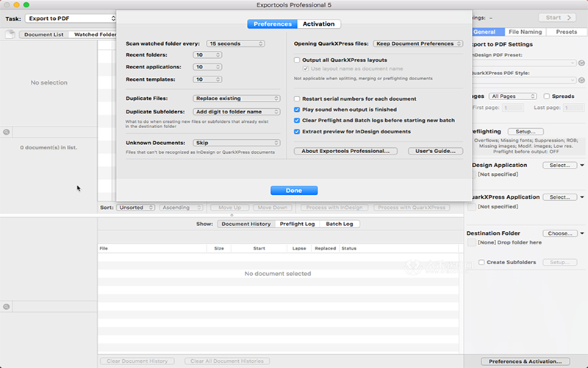Click Clear Document History button
This screenshot has width=588, height=368.
click(137, 361)
